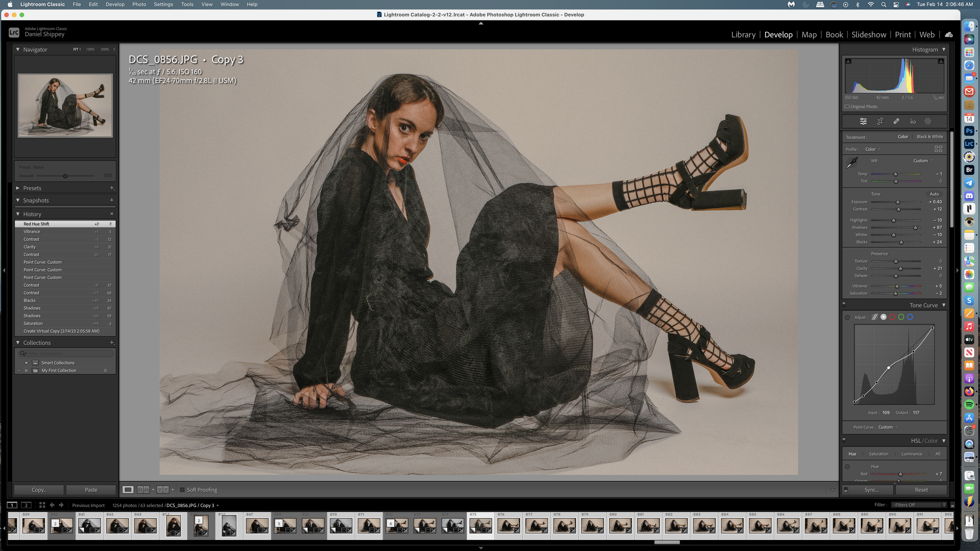Viewport: 980px width, 551px height.
Task: Select the white point curve channel
Action: [884, 317]
